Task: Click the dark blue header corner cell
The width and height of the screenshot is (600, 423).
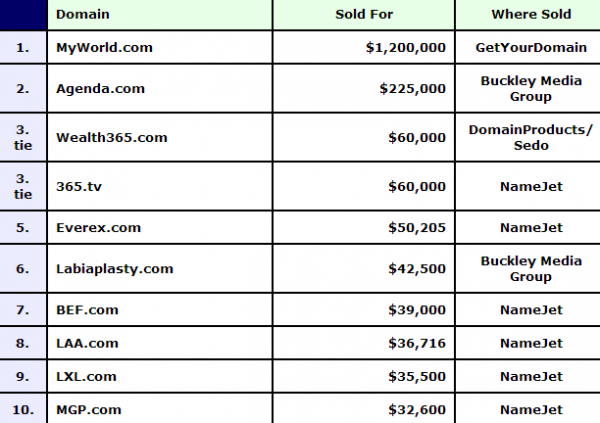Action: pyautogui.click(x=23, y=15)
